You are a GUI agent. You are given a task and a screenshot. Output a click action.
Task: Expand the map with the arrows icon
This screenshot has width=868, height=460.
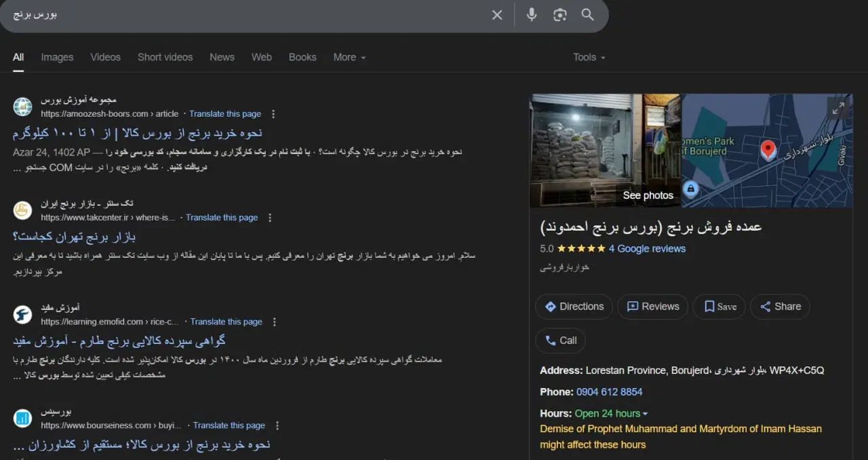pyautogui.click(x=839, y=107)
